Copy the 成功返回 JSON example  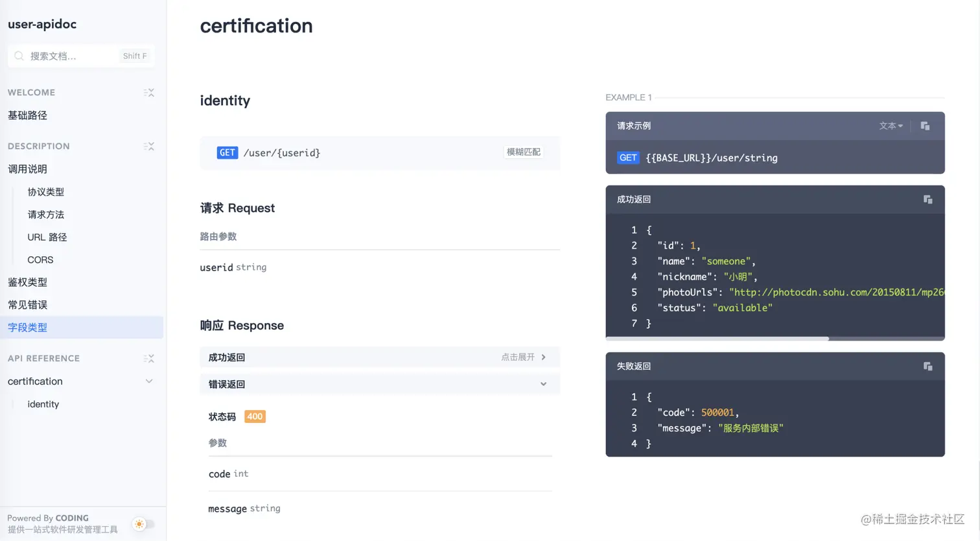[x=927, y=199]
